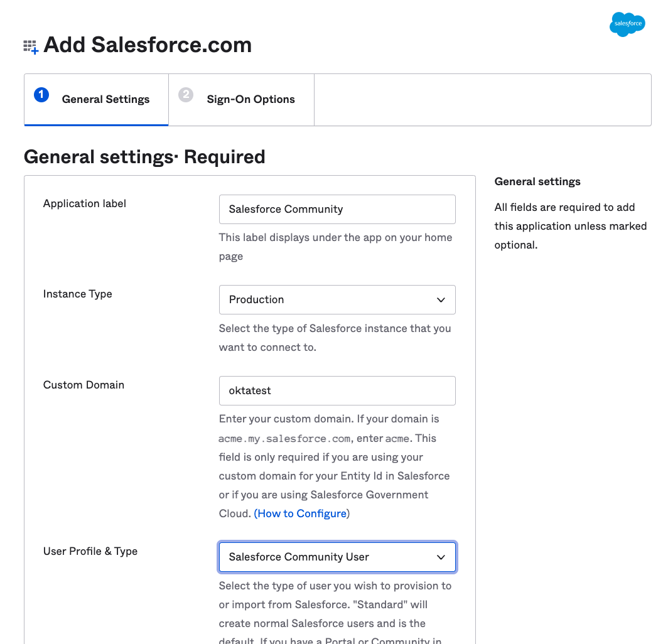Select the General Settings tab
Image resolution: width=668 pixels, height=644 pixels.
[x=105, y=99]
